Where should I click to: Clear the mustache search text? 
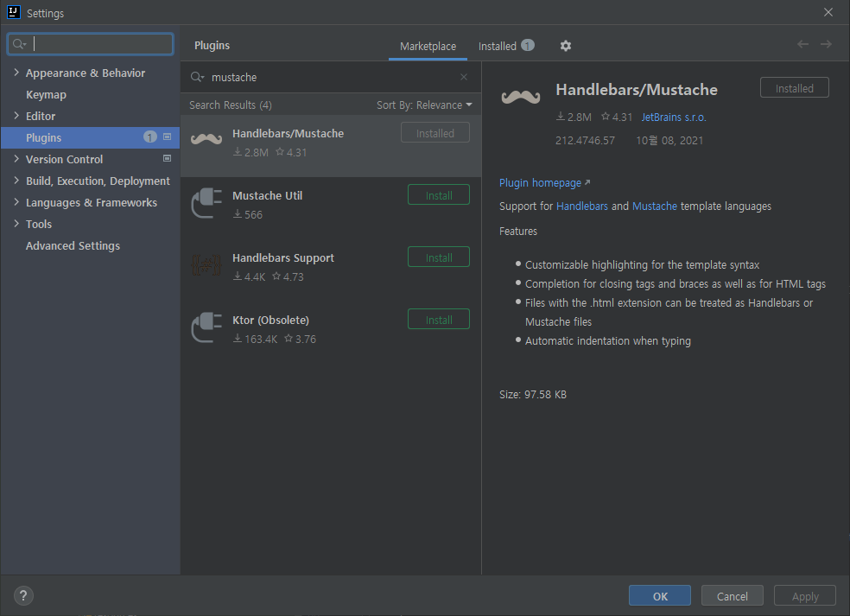click(464, 77)
